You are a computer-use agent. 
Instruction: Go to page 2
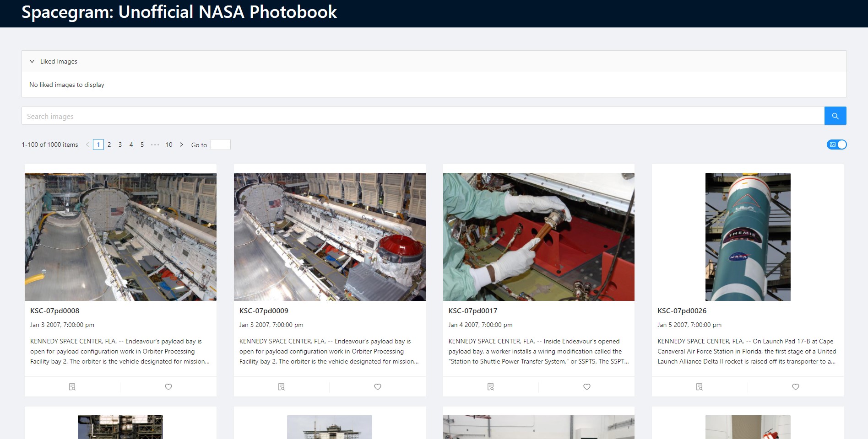click(x=109, y=145)
